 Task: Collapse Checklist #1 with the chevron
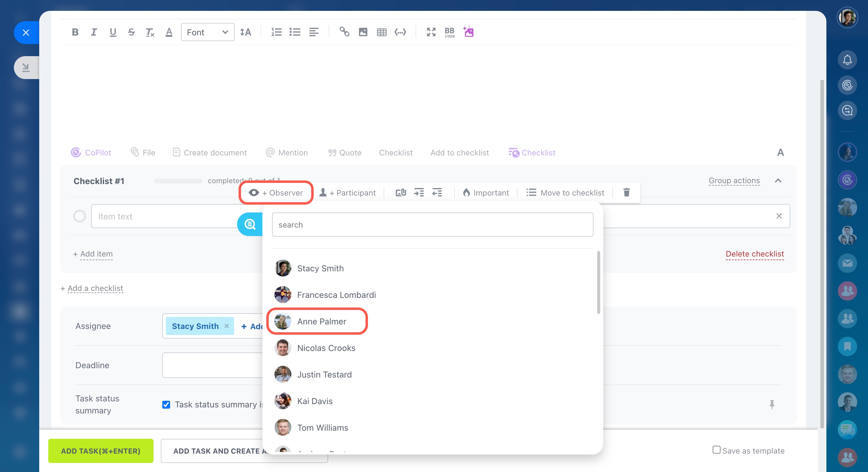(778, 181)
